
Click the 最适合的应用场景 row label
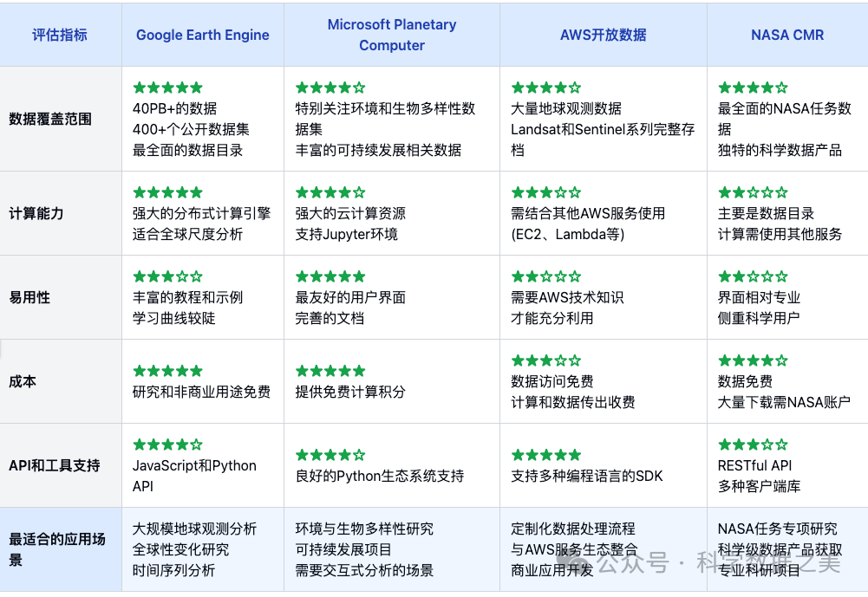click(57, 549)
